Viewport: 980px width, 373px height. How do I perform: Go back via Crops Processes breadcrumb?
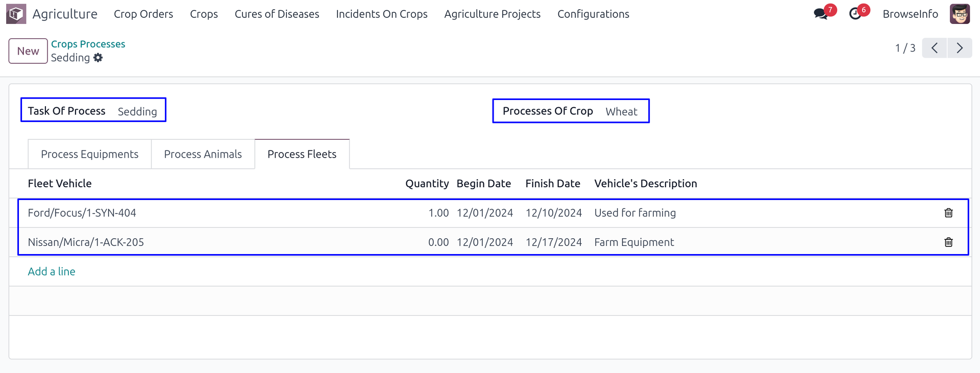click(88, 44)
